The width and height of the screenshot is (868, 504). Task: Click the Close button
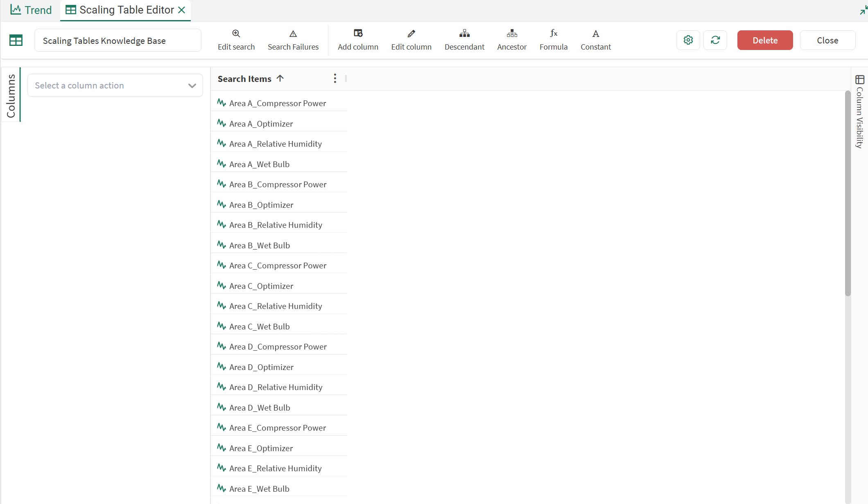pos(827,40)
